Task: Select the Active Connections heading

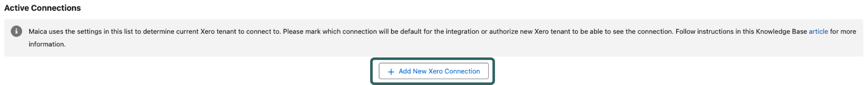Action: [42, 8]
